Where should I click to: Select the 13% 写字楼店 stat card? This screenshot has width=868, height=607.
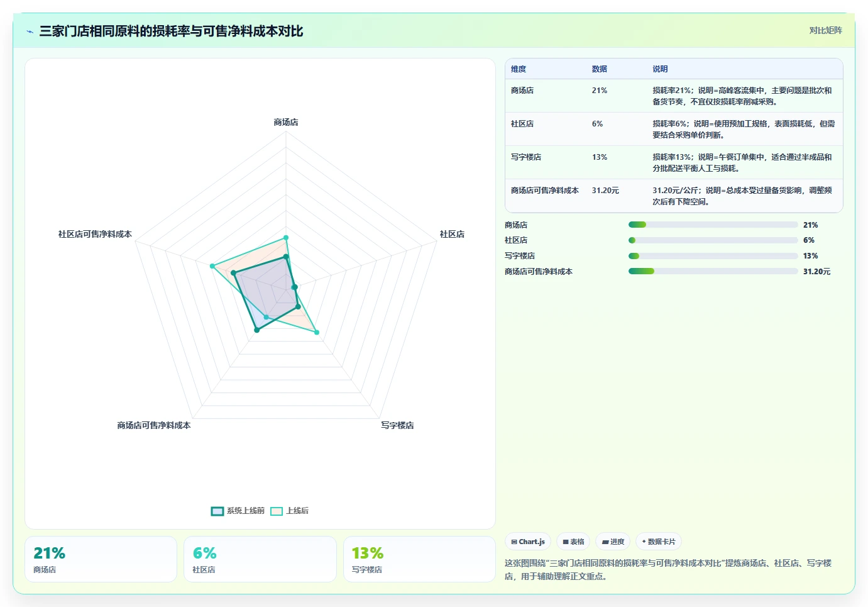pyautogui.click(x=419, y=559)
